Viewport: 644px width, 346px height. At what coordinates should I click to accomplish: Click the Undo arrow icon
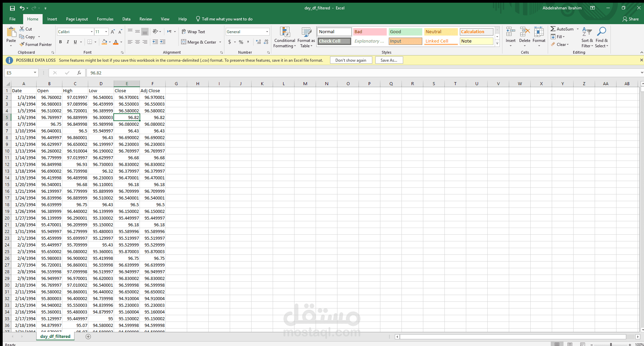(22, 8)
